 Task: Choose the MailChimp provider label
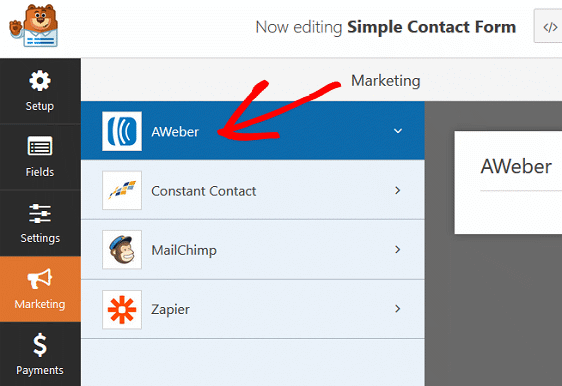(184, 250)
